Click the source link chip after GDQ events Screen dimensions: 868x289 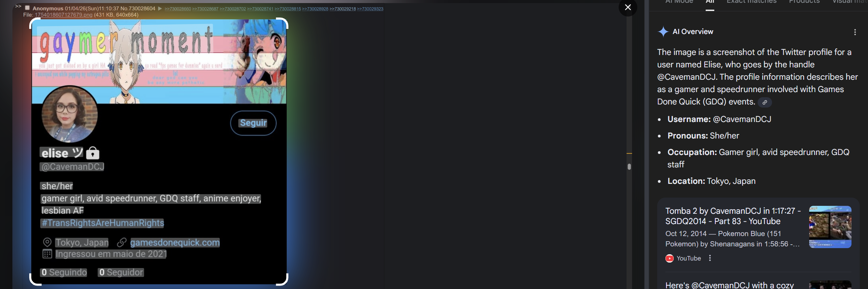point(765,102)
